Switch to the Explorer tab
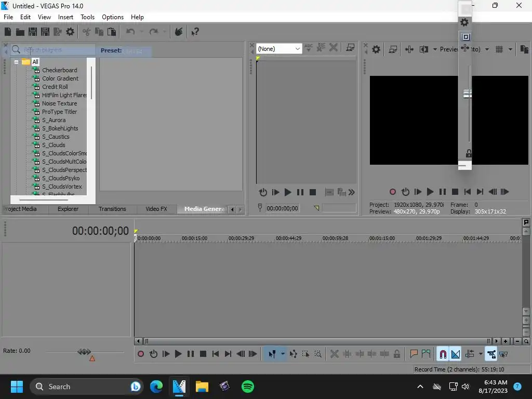The image size is (532, 399). pos(68,209)
